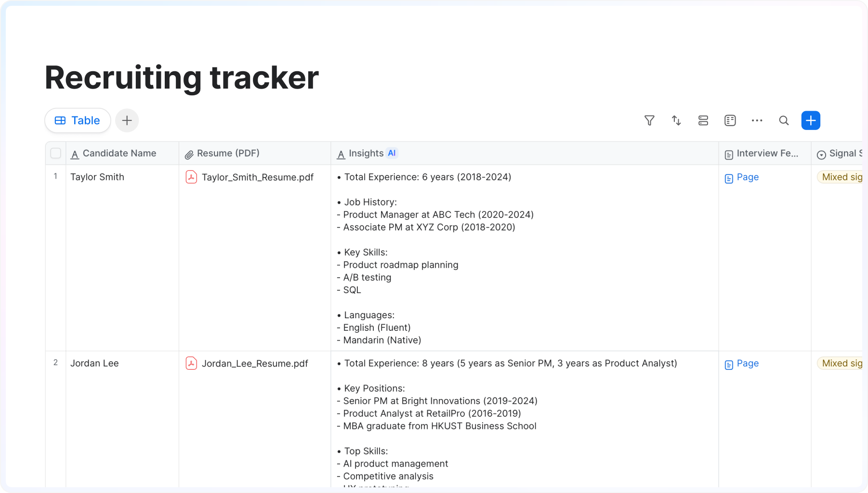Image resolution: width=868 pixels, height=493 pixels.
Task: Open the Resume (PDF) column header
Action: coord(228,153)
